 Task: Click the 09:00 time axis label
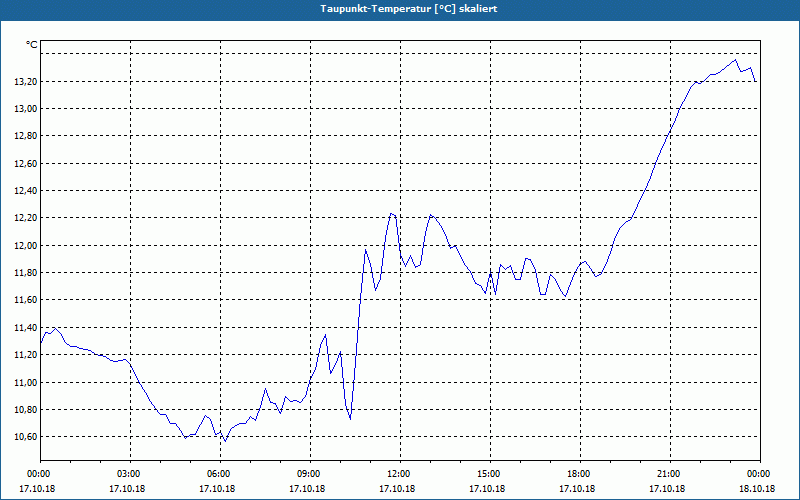pyautogui.click(x=310, y=474)
